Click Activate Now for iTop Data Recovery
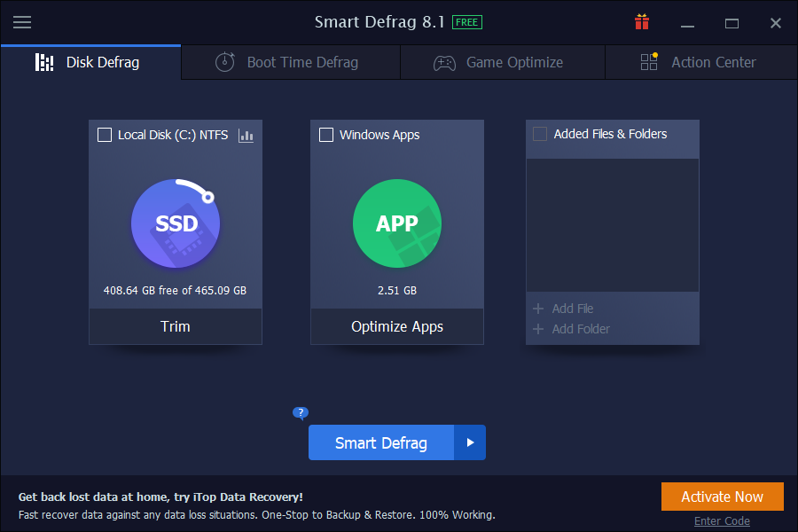The image size is (798, 532). tap(722, 497)
